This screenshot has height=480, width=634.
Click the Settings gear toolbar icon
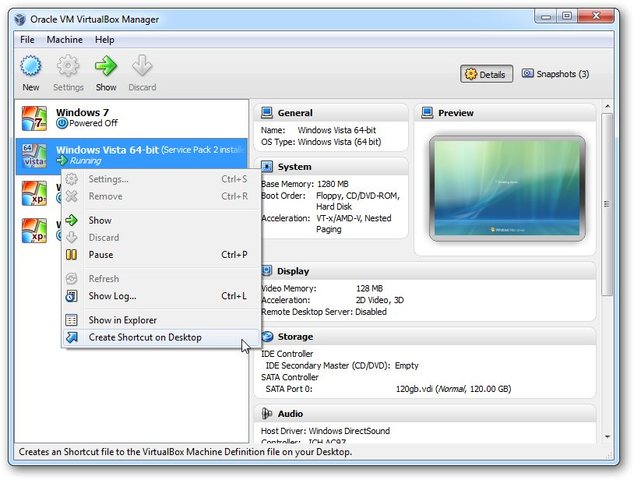tap(68, 66)
